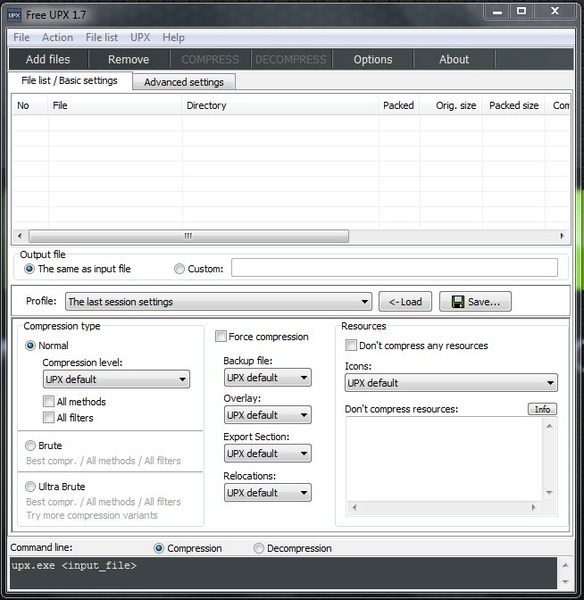The width and height of the screenshot is (584, 600).
Task: Open the Profile dropdown
Action: [x=219, y=302]
